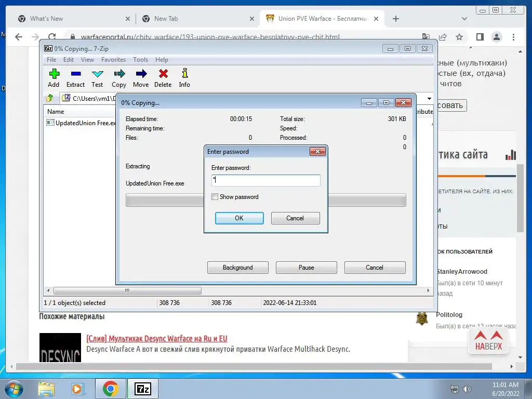The image size is (532, 399).
Task: Click the 7-Zip horizontal scrollbar thumb
Action: [127, 291]
